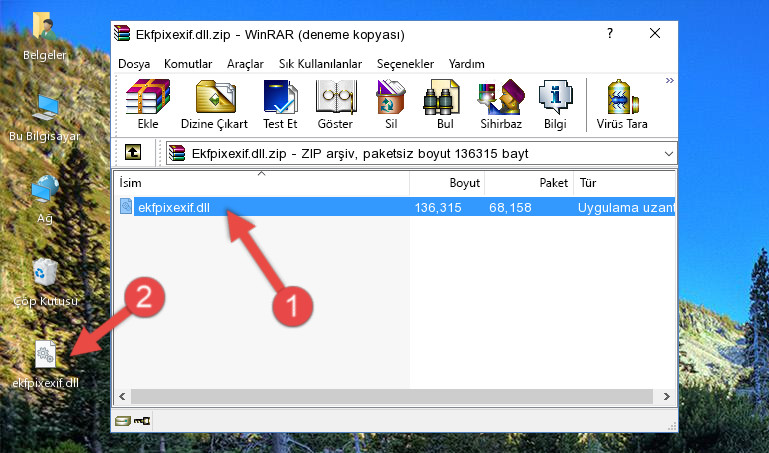Image resolution: width=769 pixels, height=453 pixels.
Task: Sort files by İsim column header
Action: (262, 183)
